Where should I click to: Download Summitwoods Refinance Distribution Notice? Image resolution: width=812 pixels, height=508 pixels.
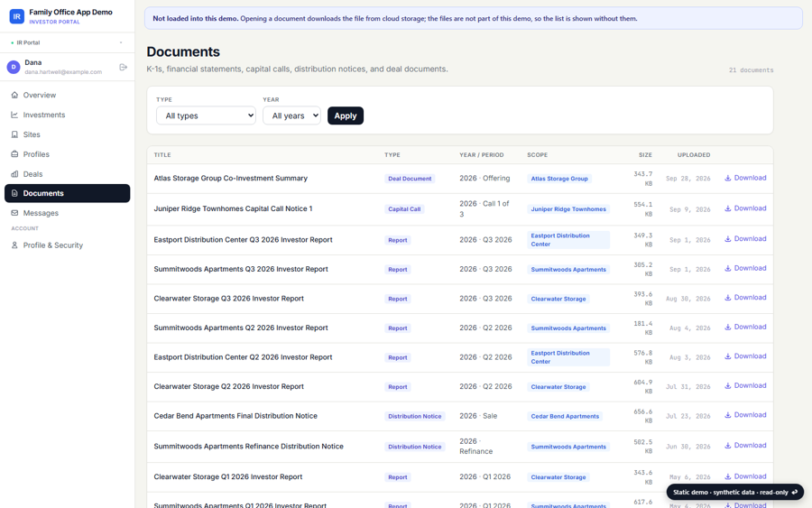745,446
